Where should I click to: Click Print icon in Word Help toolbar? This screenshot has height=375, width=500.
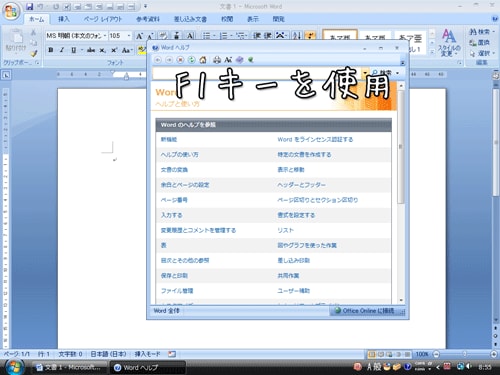(x=217, y=60)
